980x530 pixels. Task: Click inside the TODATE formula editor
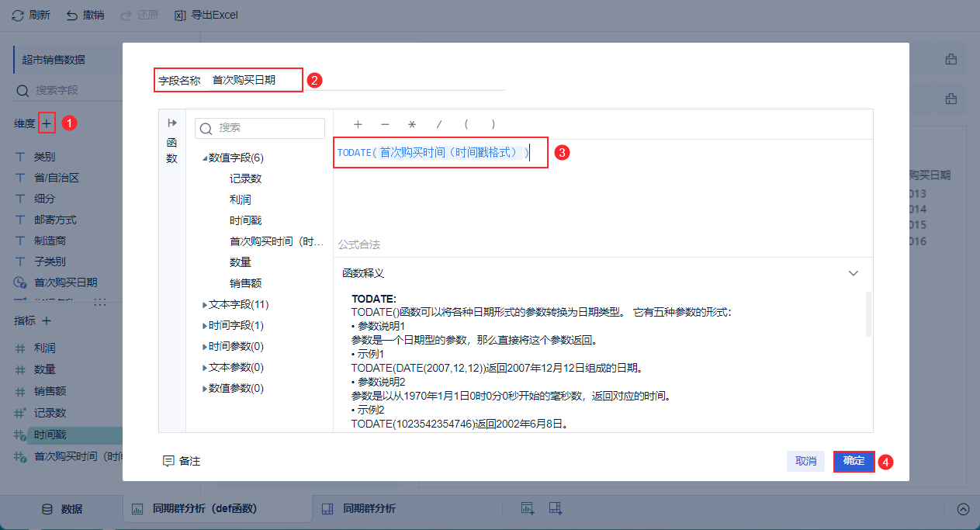coord(603,186)
